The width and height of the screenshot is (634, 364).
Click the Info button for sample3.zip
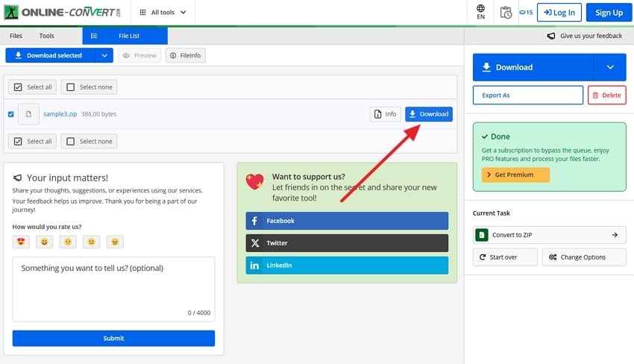(x=385, y=114)
